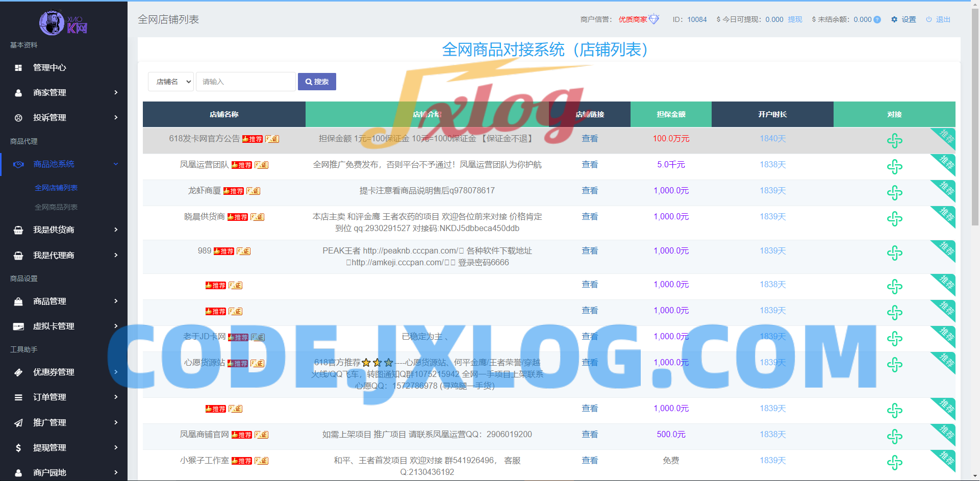Image resolution: width=980 pixels, height=481 pixels.
Task: Click the 认证 badge next to 晓晨供货商
Action: click(x=257, y=217)
